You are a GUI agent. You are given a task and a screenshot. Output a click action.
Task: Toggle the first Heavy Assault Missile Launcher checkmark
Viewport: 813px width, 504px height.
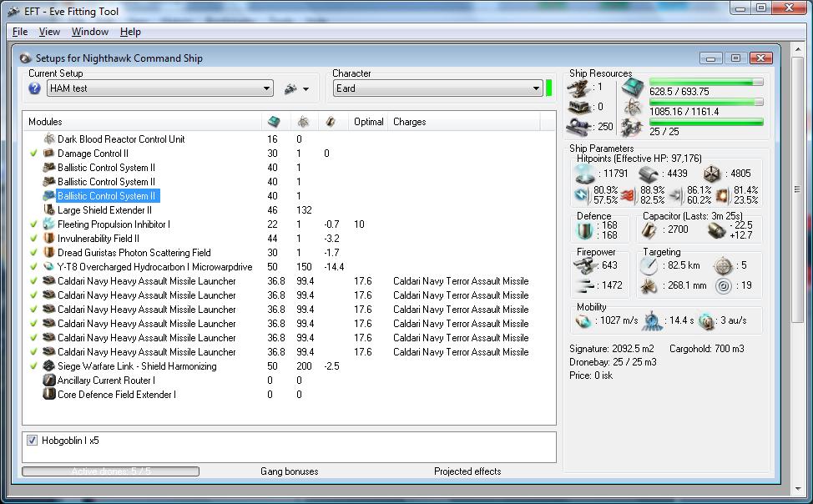(33, 281)
